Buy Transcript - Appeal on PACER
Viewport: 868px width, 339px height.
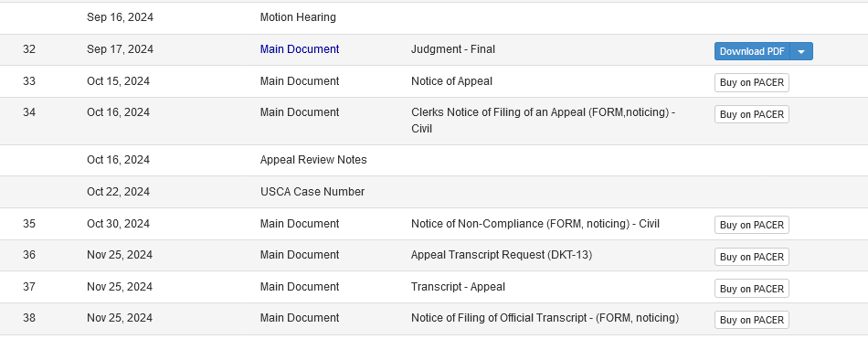tap(752, 289)
